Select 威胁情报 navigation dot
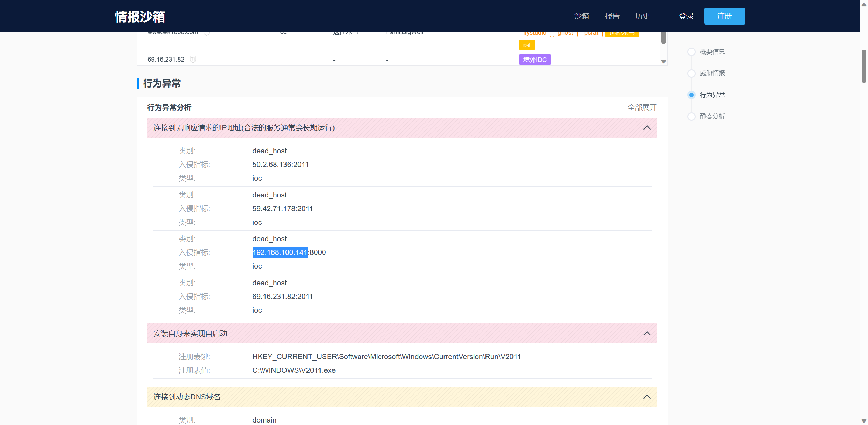 pos(691,73)
